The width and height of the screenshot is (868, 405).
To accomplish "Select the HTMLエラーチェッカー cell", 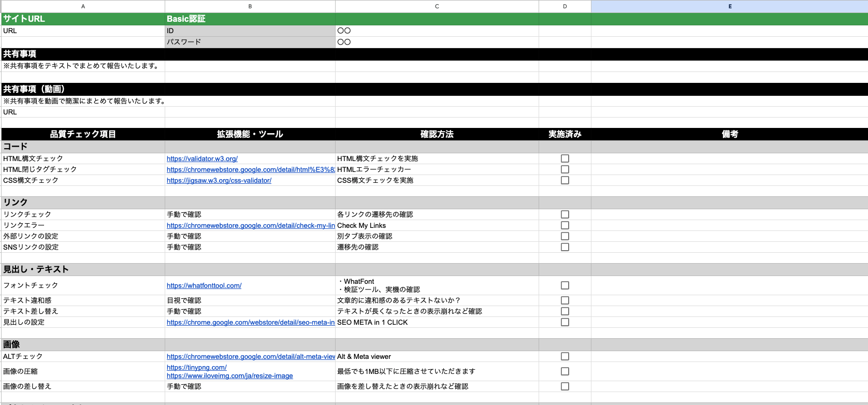I will (x=437, y=169).
